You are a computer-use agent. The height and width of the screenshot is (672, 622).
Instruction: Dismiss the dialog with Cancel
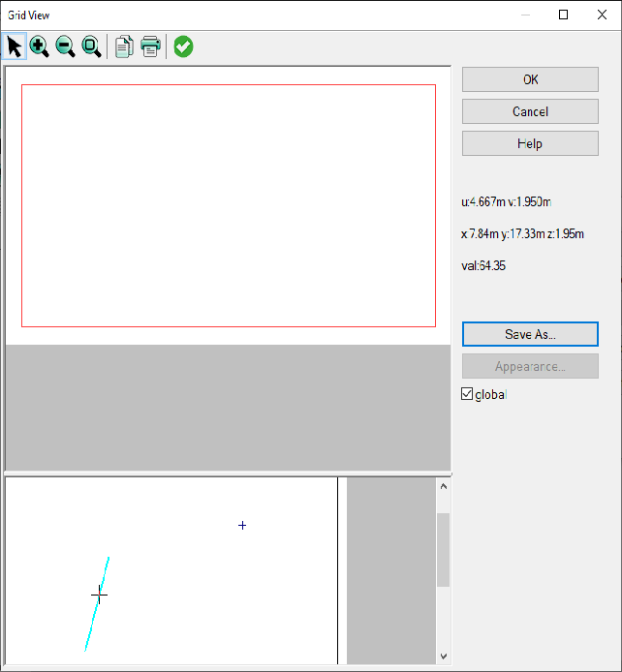point(530,111)
